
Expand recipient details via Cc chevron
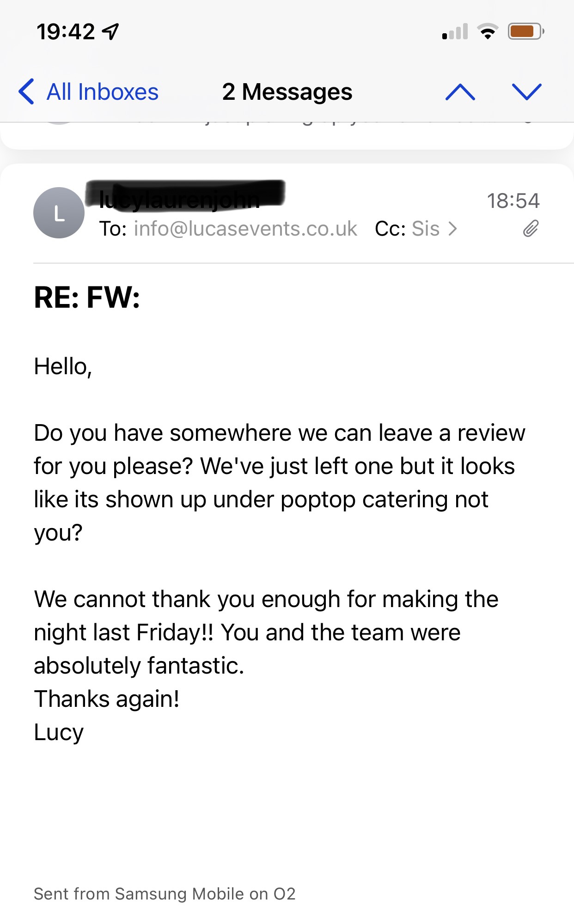click(x=453, y=229)
